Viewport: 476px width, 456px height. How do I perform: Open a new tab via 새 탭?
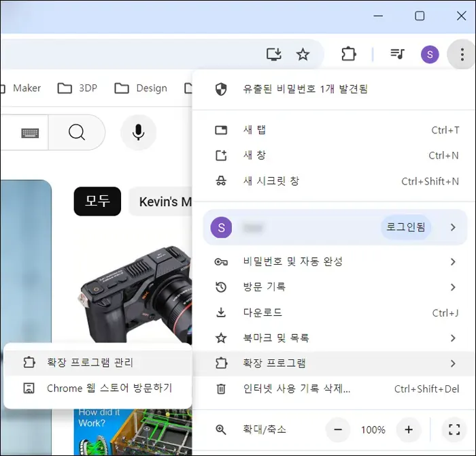(334, 130)
